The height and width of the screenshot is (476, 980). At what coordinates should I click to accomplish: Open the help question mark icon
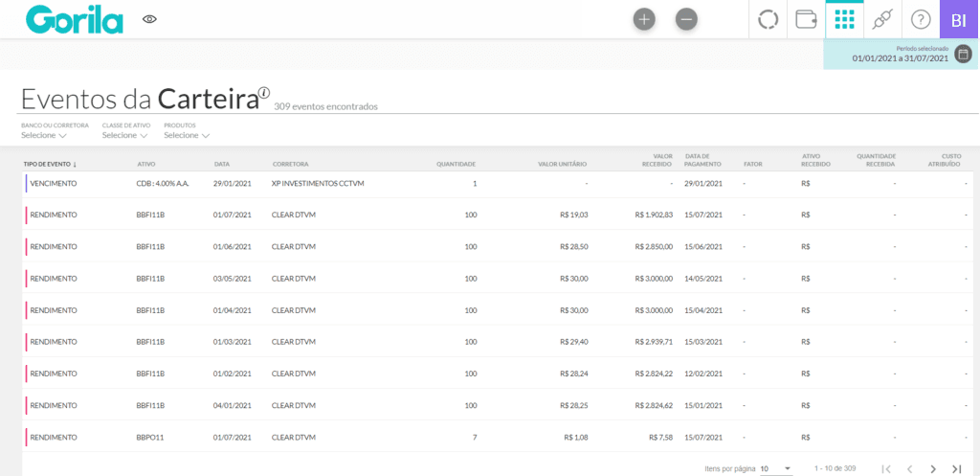coord(921,19)
